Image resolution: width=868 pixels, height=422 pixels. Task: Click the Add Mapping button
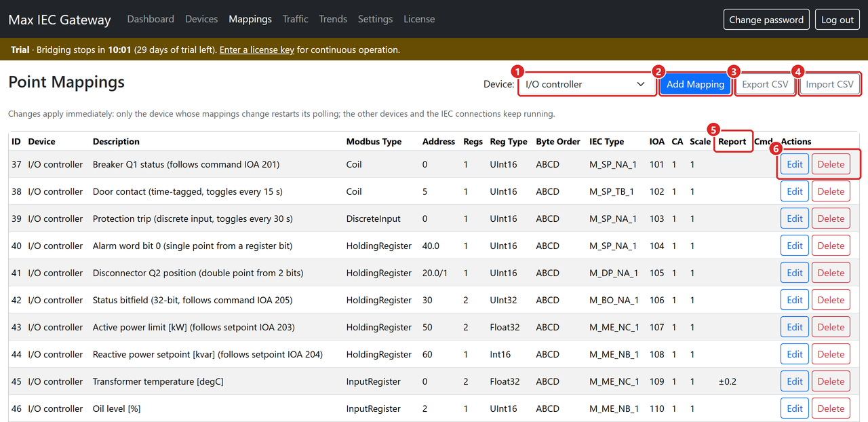(696, 84)
